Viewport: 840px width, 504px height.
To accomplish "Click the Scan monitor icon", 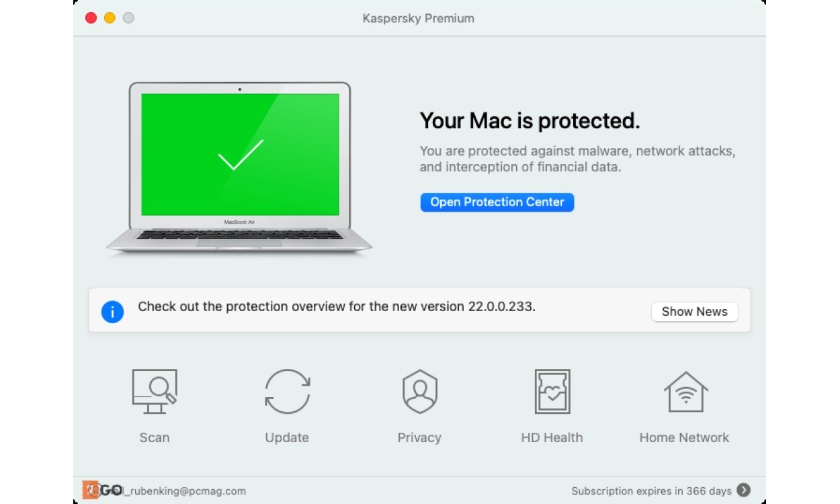I will coord(154,391).
